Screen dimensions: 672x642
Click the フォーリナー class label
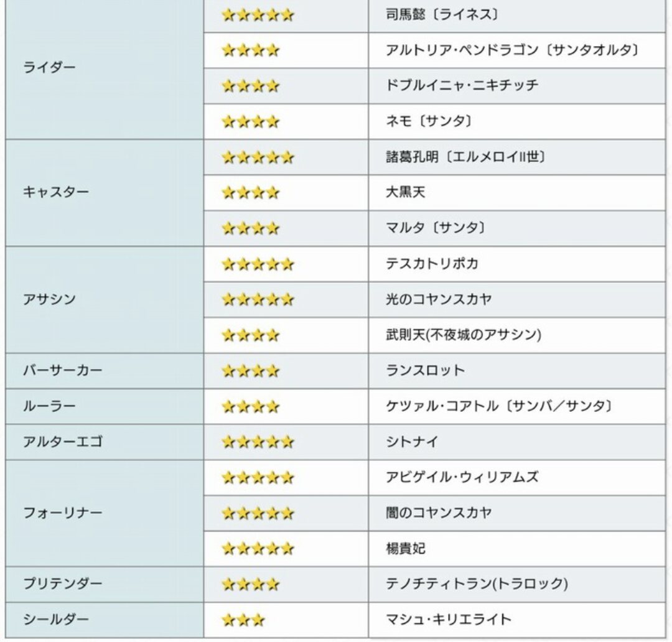62,513
